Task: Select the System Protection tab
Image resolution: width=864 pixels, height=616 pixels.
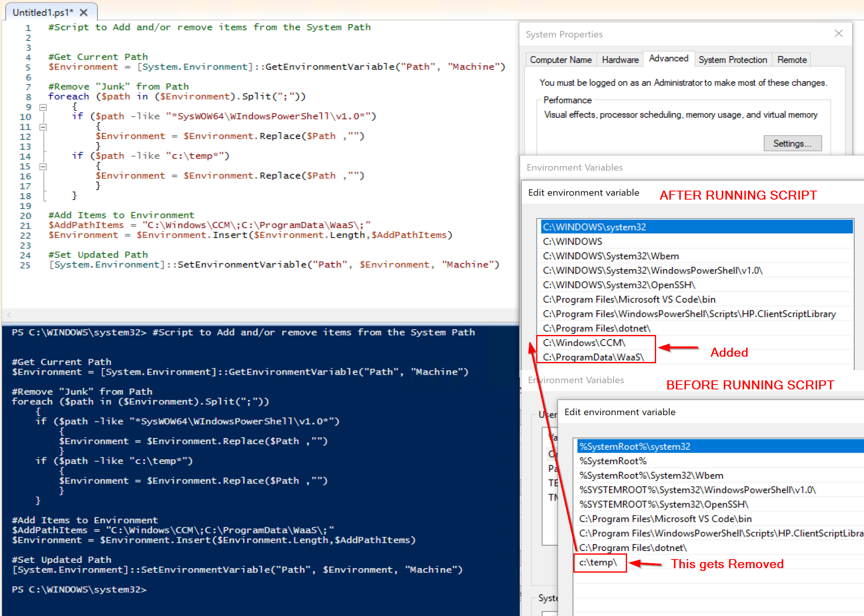Action: point(733,59)
